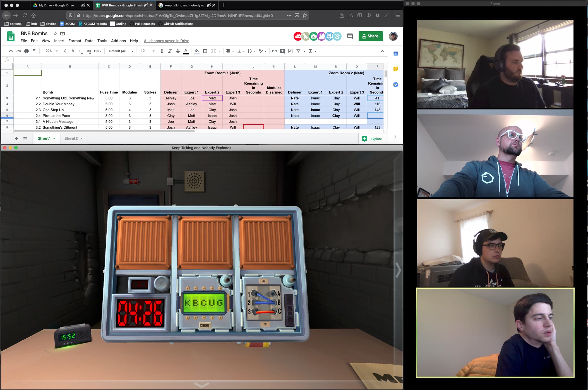Toggle strikethrough formatting in Sheets
This screenshot has height=390, width=588.
pos(177,51)
